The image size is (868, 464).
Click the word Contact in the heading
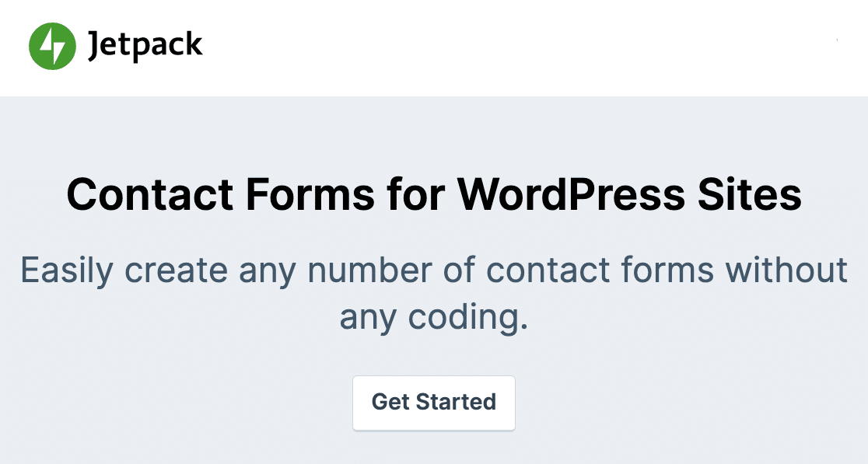point(150,194)
